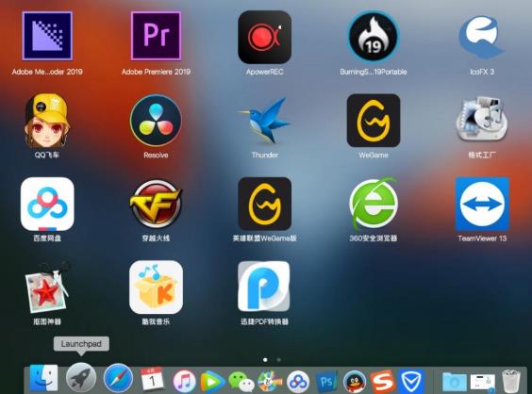This screenshot has width=532, height=394.
Task: Open the ApowerREC app
Action: coord(265,37)
